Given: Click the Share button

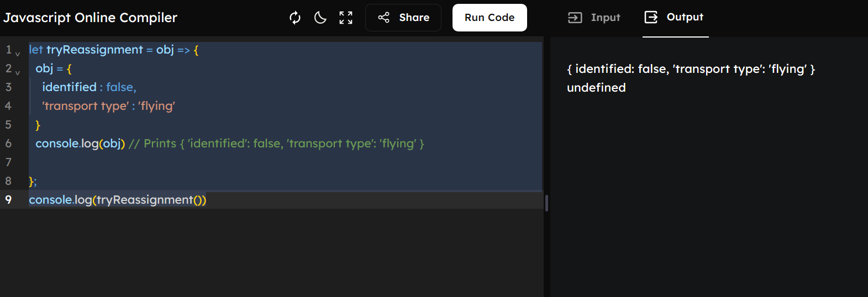Looking at the screenshot, I should 403,18.
